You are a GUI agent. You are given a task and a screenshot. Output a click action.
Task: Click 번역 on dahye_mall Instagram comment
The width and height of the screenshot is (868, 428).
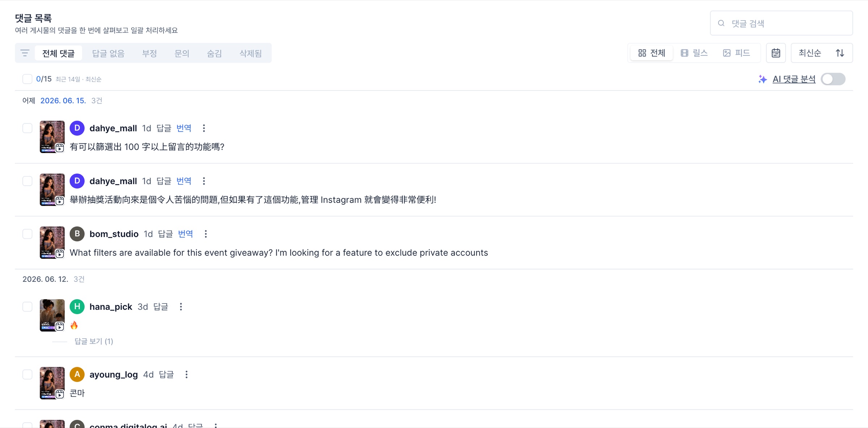pyautogui.click(x=184, y=181)
